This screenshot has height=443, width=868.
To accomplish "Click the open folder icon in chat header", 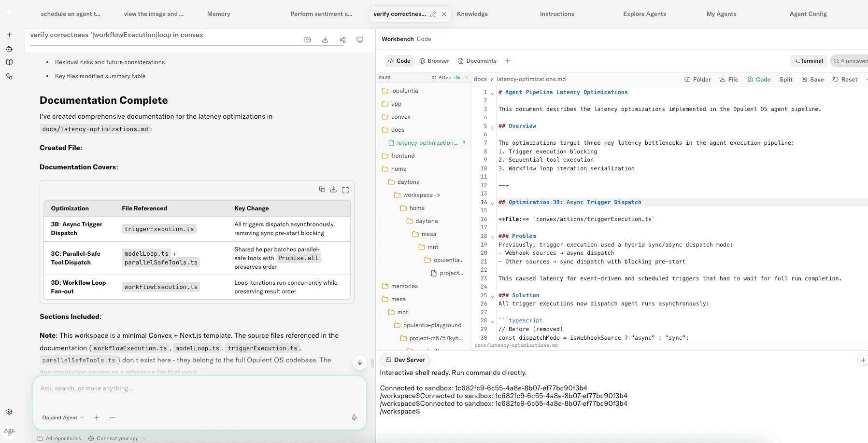I will click(x=308, y=40).
